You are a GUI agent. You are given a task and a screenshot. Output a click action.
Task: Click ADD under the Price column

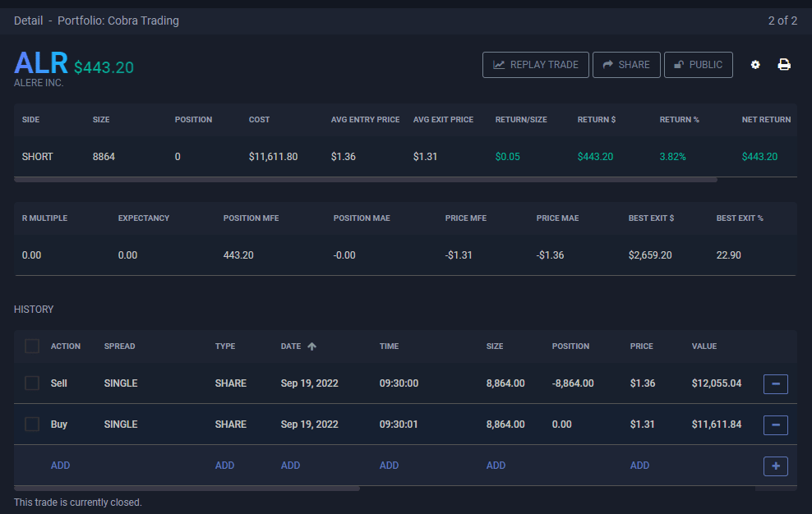(x=639, y=466)
